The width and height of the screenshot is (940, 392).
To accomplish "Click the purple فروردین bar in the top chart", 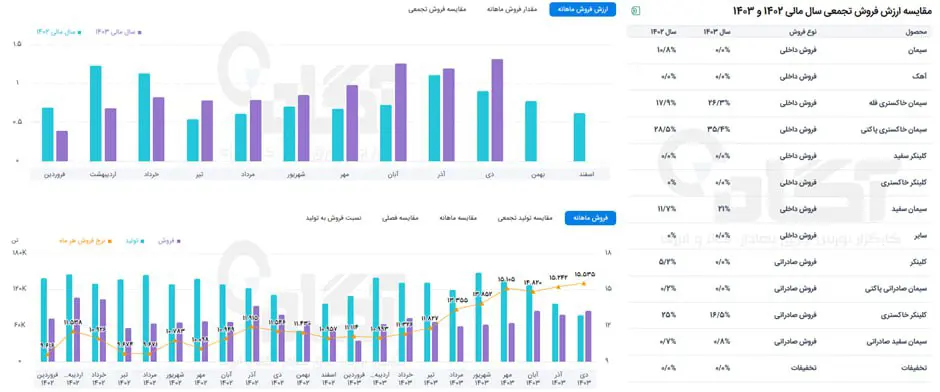I will point(62,146).
